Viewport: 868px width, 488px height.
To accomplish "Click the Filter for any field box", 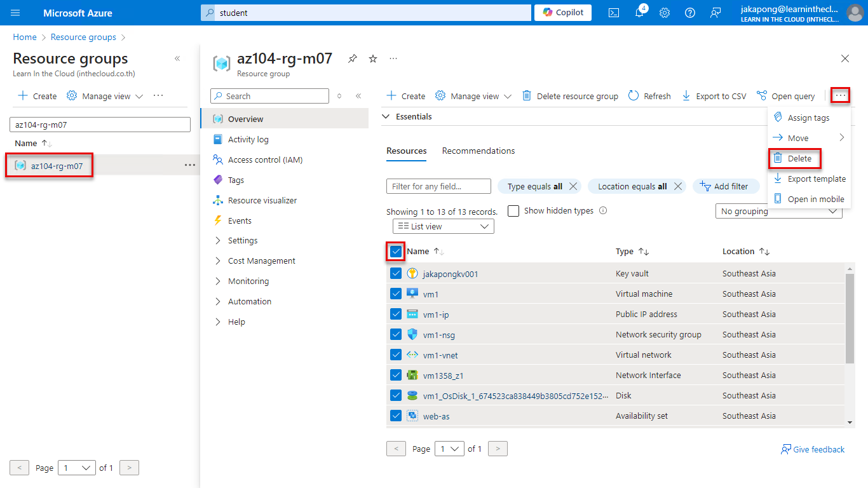I will (x=438, y=186).
